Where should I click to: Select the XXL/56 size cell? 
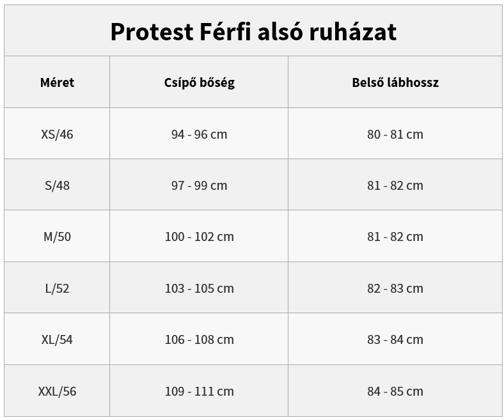click(x=57, y=391)
